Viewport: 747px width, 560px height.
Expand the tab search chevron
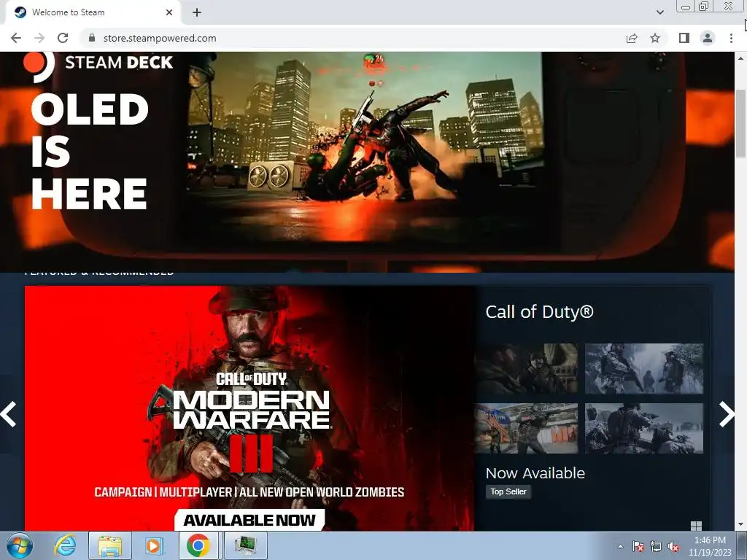(659, 12)
